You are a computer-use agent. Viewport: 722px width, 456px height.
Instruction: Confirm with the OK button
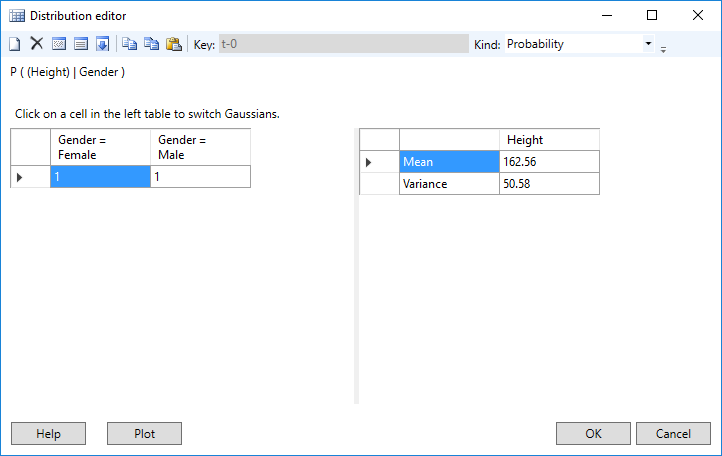pos(593,434)
